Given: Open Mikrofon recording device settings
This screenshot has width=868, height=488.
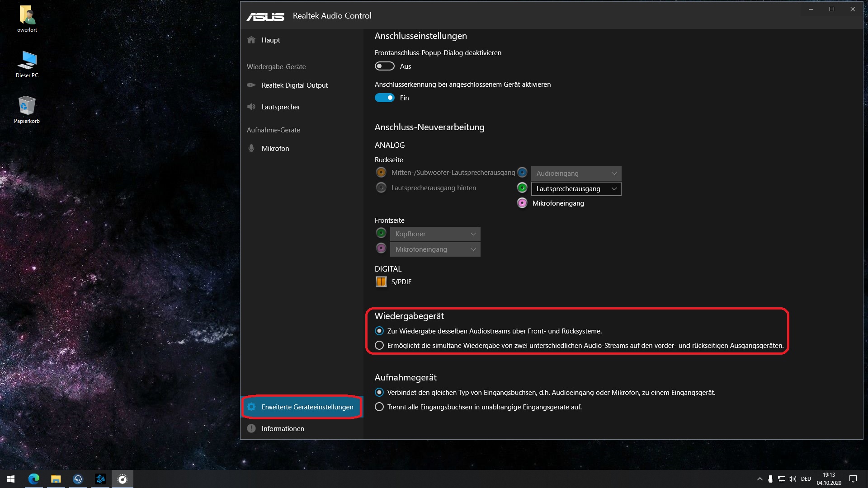Looking at the screenshot, I should tap(275, 148).
